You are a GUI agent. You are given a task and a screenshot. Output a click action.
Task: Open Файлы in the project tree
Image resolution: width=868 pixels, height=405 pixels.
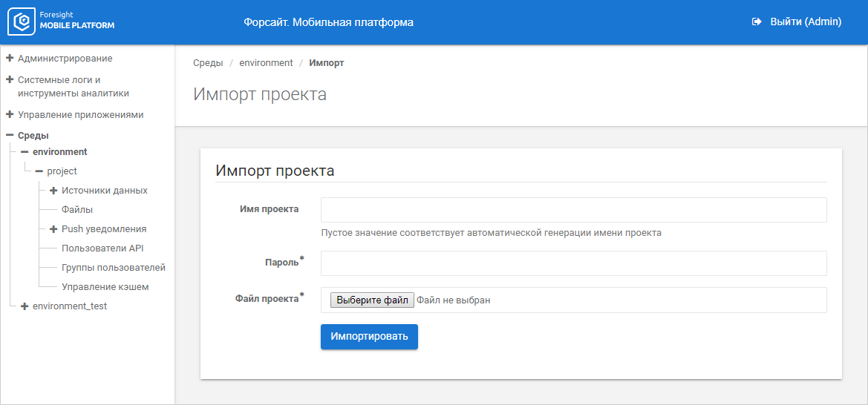click(x=77, y=210)
